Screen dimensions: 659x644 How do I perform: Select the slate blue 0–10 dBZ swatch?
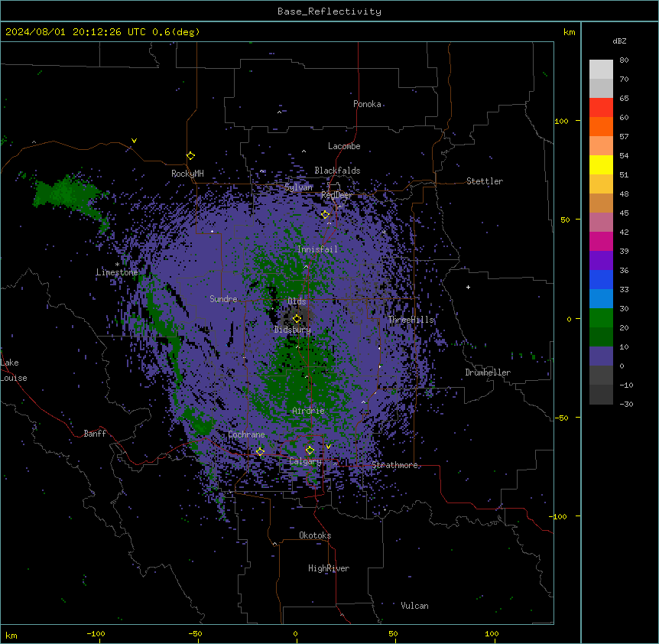point(601,356)
